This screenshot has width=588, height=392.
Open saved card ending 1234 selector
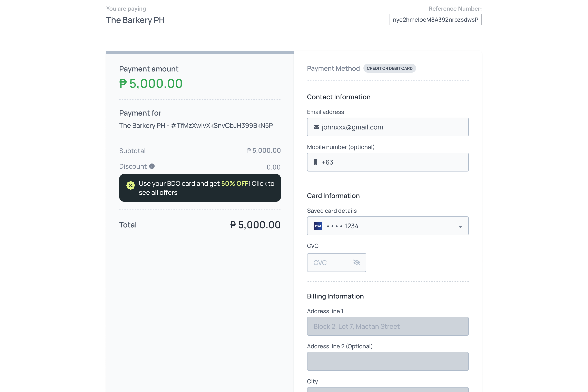(388, 226)
